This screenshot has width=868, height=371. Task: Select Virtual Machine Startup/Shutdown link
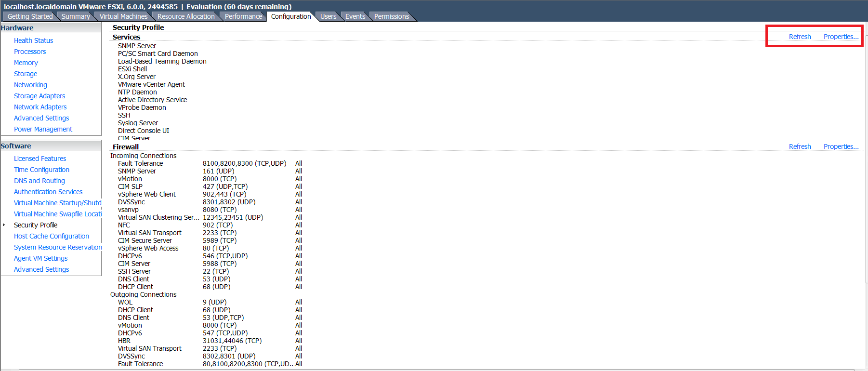tap(57, 203)
